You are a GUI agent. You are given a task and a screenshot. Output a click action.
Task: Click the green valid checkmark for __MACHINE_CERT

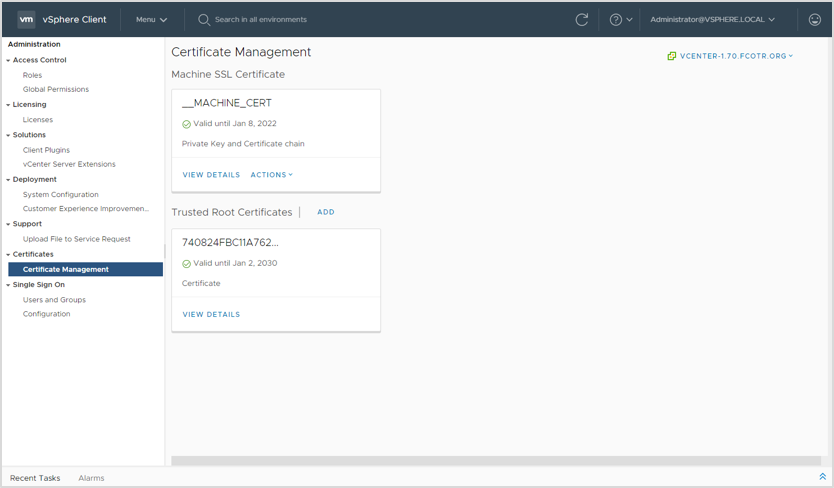click(186, 124)
